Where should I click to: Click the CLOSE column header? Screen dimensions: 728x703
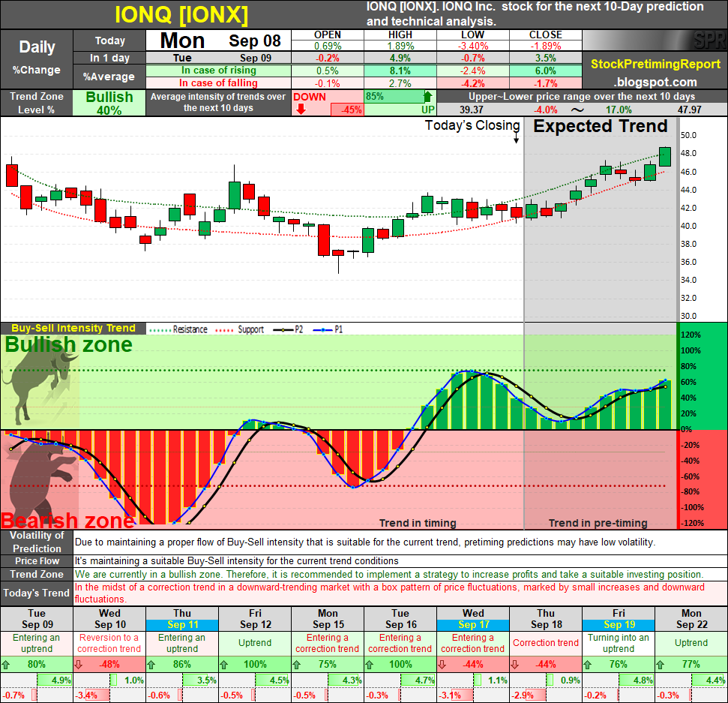(x=546, y=35)
